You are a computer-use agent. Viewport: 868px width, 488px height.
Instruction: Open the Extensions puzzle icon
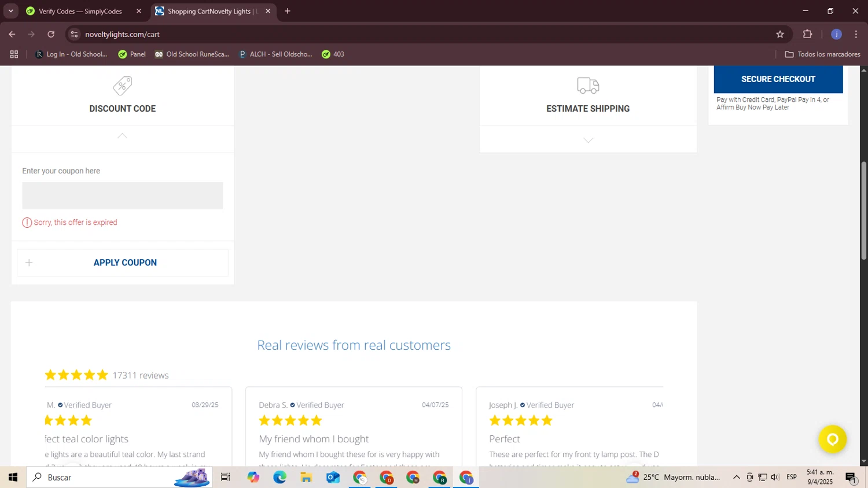tap(808, 34)
